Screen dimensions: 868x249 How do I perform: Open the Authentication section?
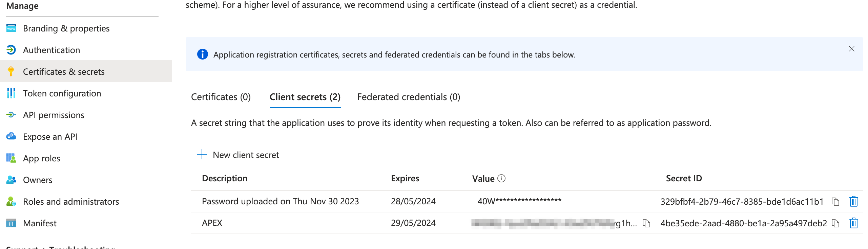pyautogui.click(x=51, y=50)
